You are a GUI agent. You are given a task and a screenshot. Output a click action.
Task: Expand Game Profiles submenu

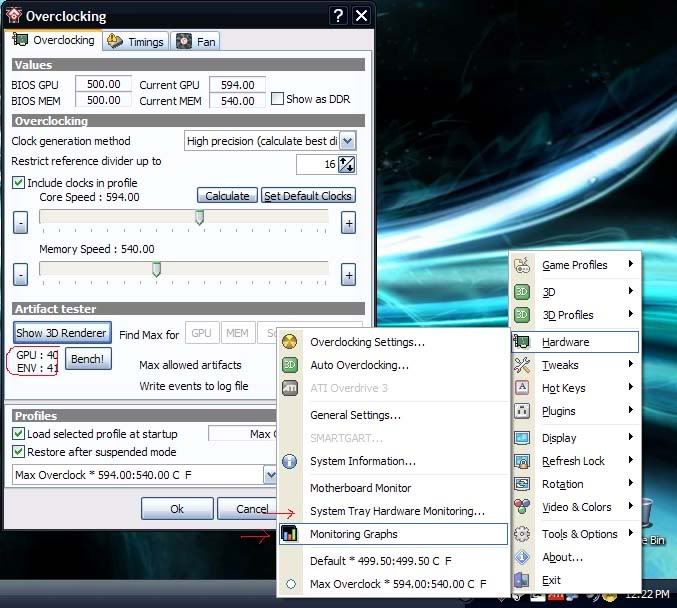coord(631,263)
